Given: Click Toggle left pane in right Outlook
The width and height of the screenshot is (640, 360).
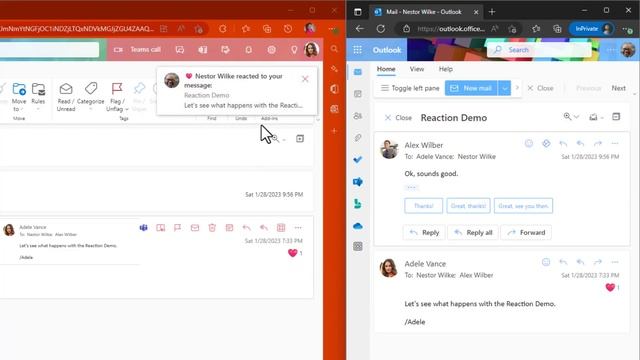Looking at the screenshot, I should coord(410,88).
